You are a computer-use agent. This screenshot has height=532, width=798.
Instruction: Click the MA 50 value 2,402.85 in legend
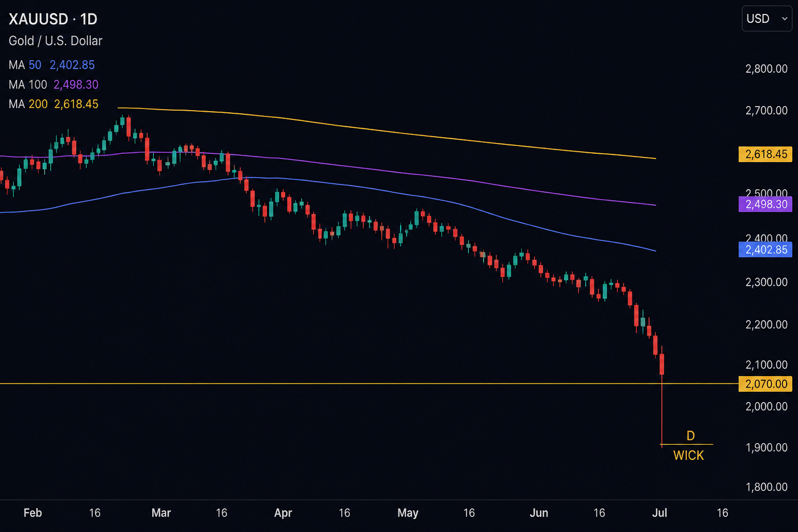click(x=72, y=65)
